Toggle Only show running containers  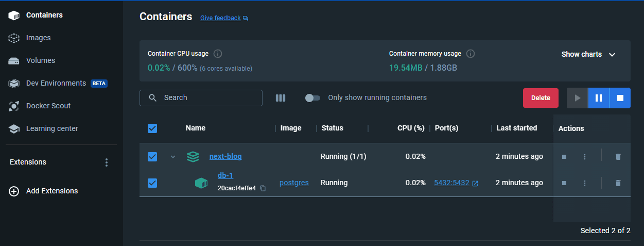(312, 98)
